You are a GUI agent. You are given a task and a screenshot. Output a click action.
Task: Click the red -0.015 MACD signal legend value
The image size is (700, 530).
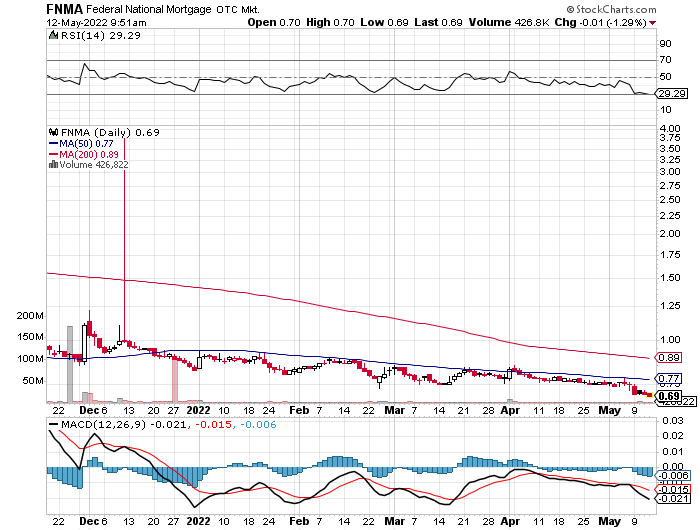point(212,424)
